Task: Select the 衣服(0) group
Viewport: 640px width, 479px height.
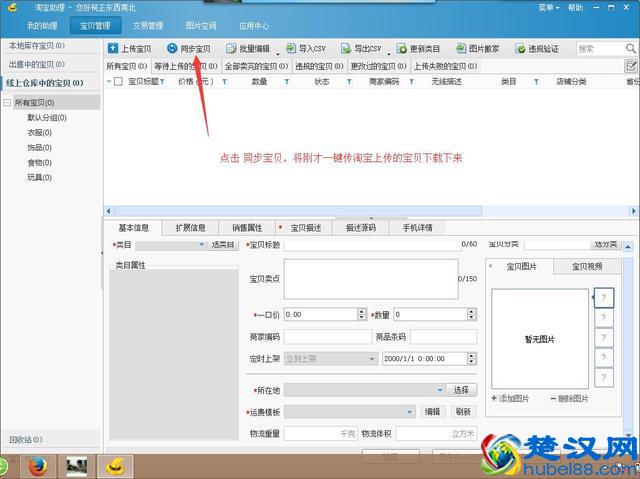Action: click(x=40, y=133)
